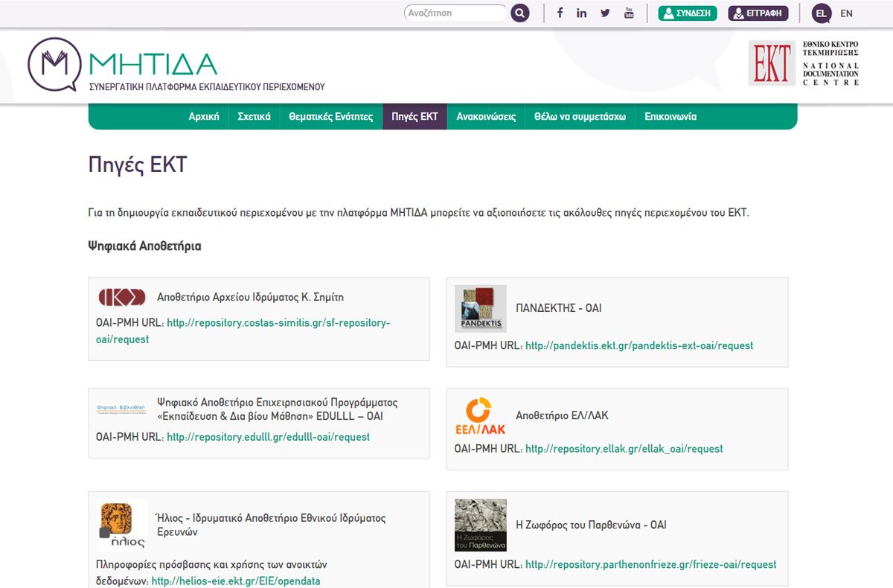The width and height of the screenshot is (893, 588).
Task: Open the Αρχική menu item
Action: (x=204, y=117)
